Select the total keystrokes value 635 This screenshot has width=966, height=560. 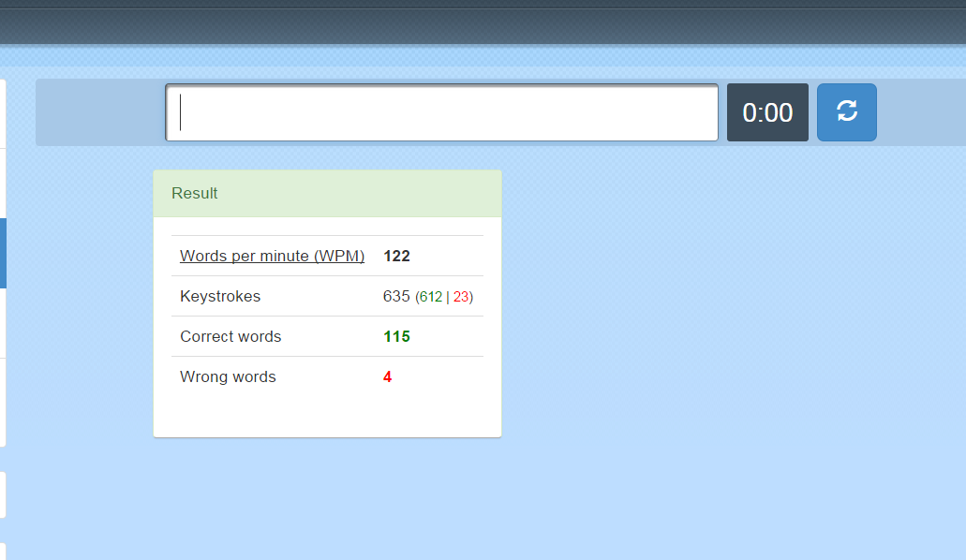[395, 296]
